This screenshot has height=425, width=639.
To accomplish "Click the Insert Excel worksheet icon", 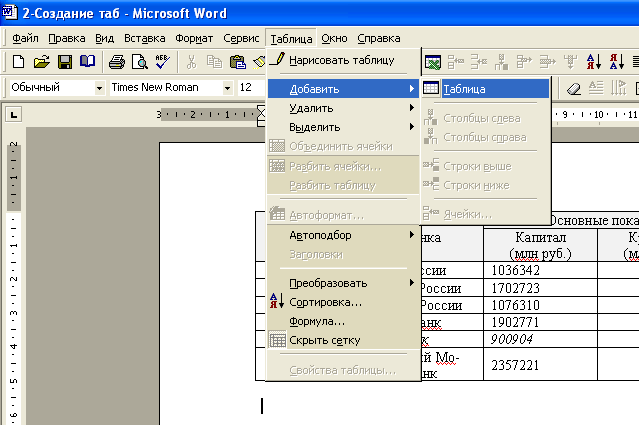I will [x=432, y=62].
